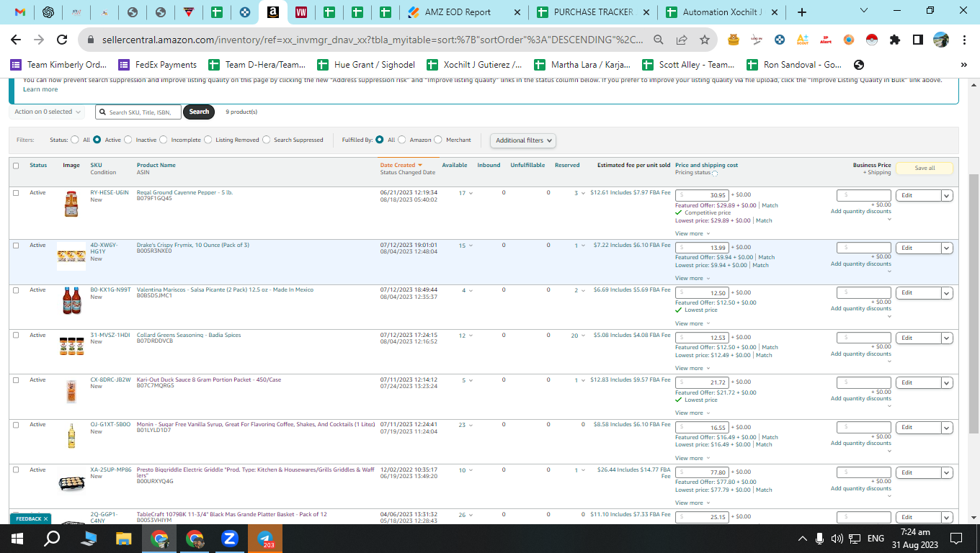Click the price field showing 30.95

(x=702, y=195)
